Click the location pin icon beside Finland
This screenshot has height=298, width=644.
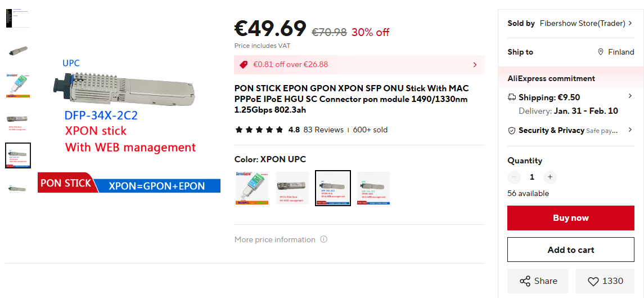click(x=601, y=52)
